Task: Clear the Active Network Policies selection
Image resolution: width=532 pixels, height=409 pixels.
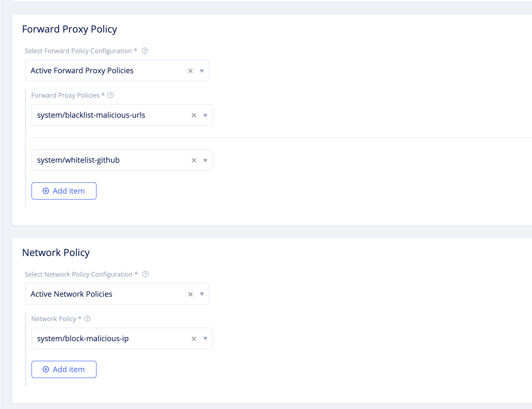Action: point(191,294)
